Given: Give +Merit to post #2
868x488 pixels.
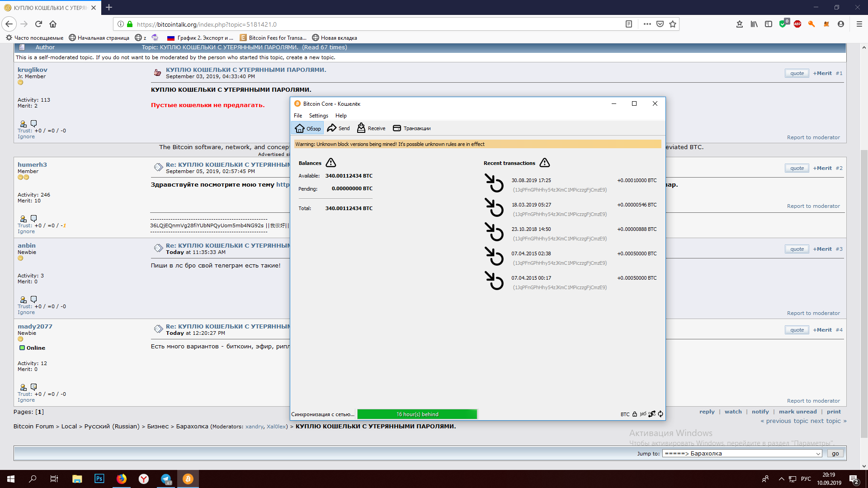Looking at the screenshot, I should tap(822, 168).
